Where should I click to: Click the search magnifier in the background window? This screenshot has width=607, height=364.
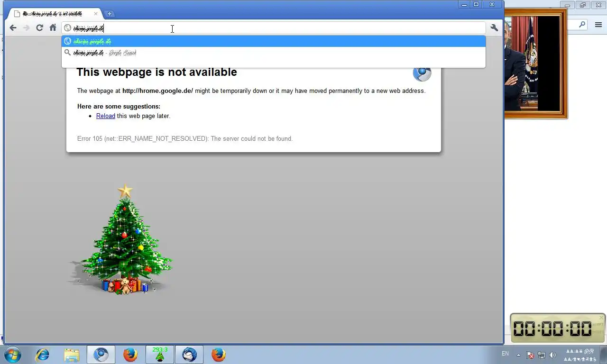pyautogui.click(x=582, y=24)
